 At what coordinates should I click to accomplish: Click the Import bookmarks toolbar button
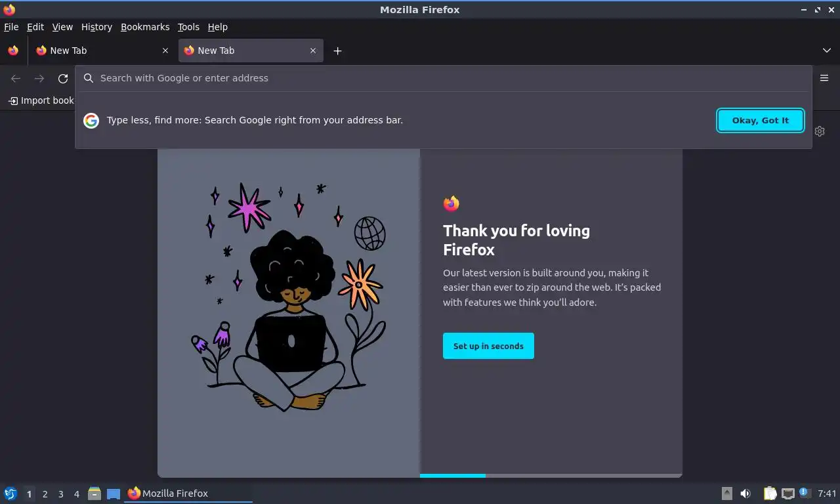pyautogui.click(x=41, y=100)
